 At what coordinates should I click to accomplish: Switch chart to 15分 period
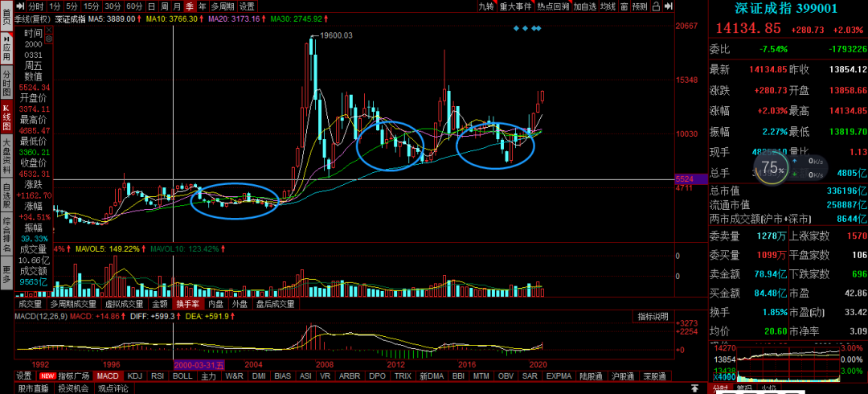coord(92,6)
